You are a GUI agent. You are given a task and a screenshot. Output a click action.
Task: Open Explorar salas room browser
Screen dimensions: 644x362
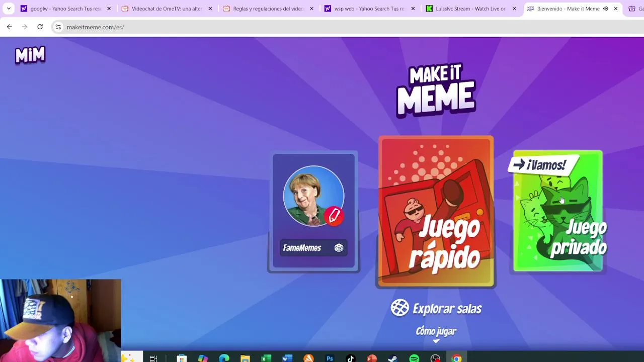point(436,308)
